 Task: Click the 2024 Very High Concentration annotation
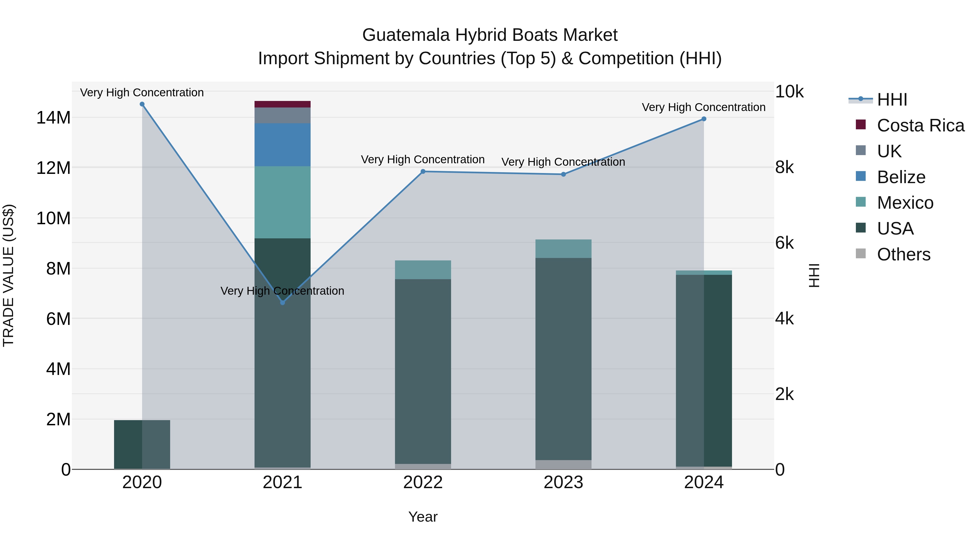pyautogui.click(x=704, y=107)
